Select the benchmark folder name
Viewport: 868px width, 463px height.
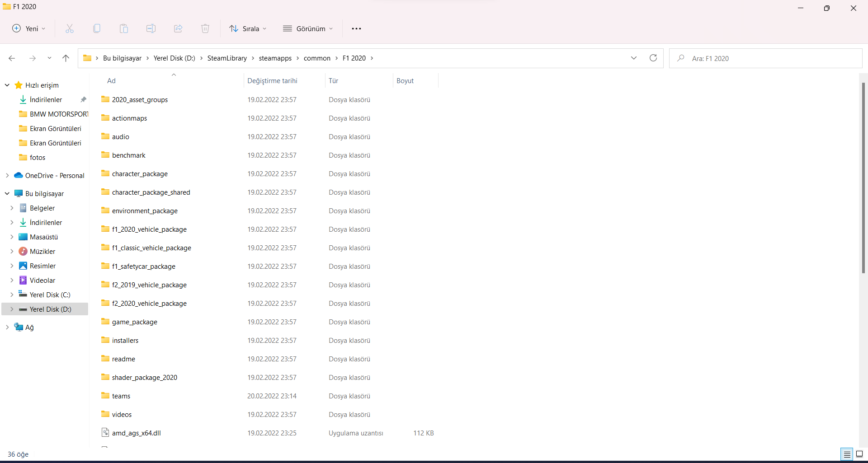tap(129, 155)
